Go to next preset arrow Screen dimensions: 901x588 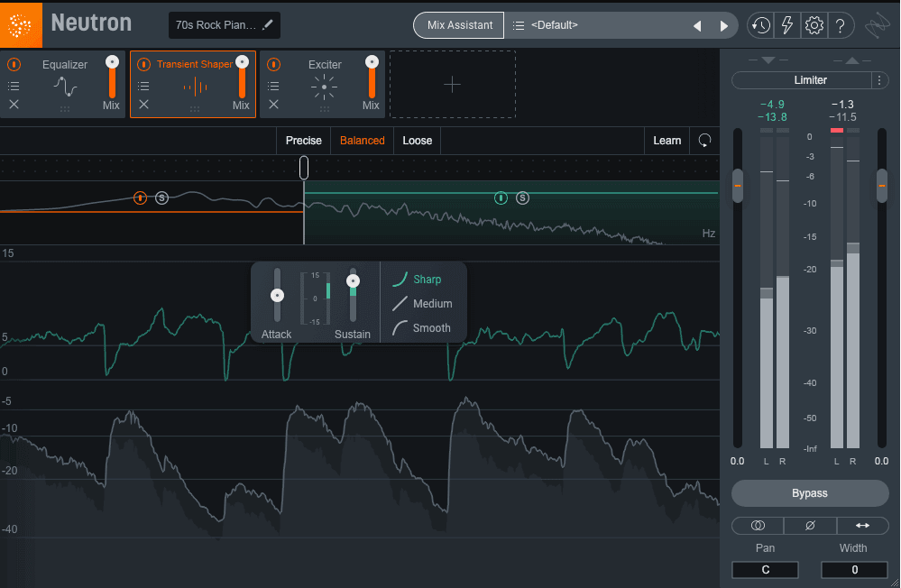click(x=724, y=26)
